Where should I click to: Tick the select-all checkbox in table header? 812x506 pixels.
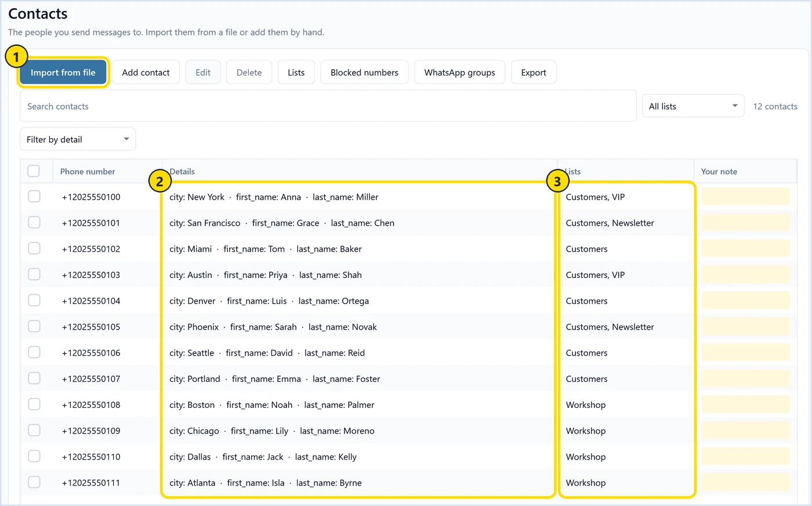click(x=34, y=171)
